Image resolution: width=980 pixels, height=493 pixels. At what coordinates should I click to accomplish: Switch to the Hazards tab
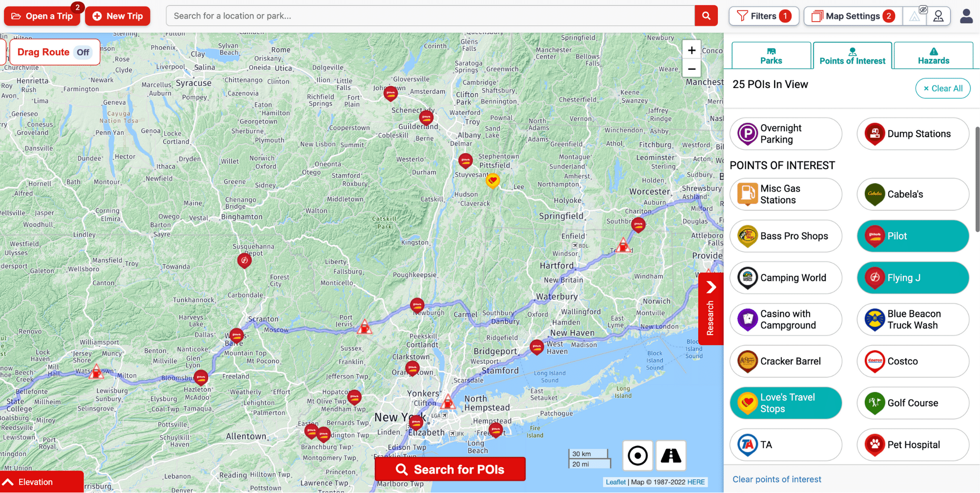tap(933, 56)
